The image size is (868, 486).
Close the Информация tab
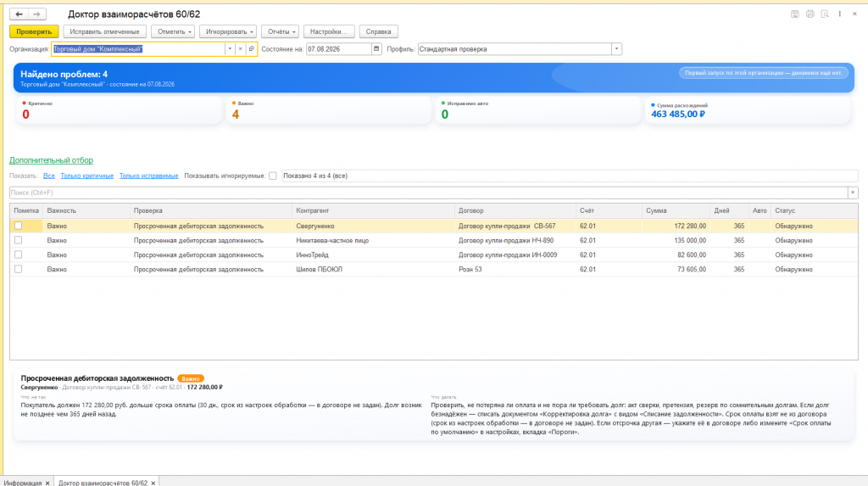[47, 483]
